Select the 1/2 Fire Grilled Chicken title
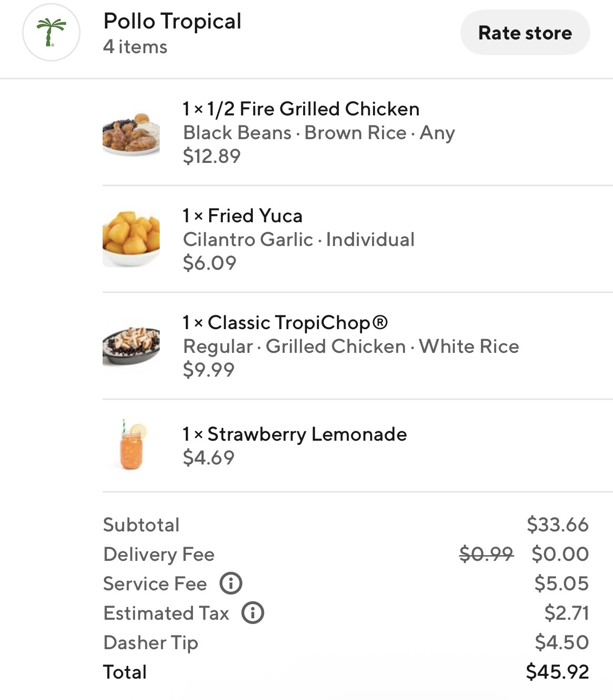Image resolution: width=613 pixels, height=700 pixels. pyautogui.click(x=301, y=109)
